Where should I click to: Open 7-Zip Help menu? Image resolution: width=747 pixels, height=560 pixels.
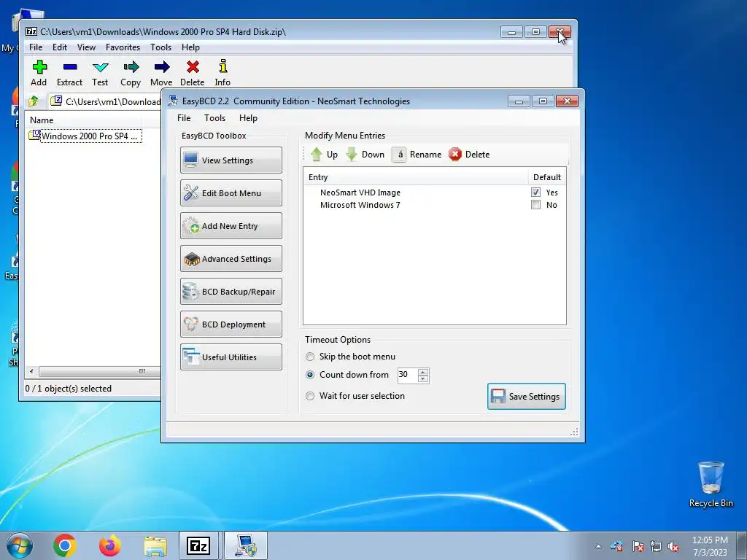coord(190,47)
